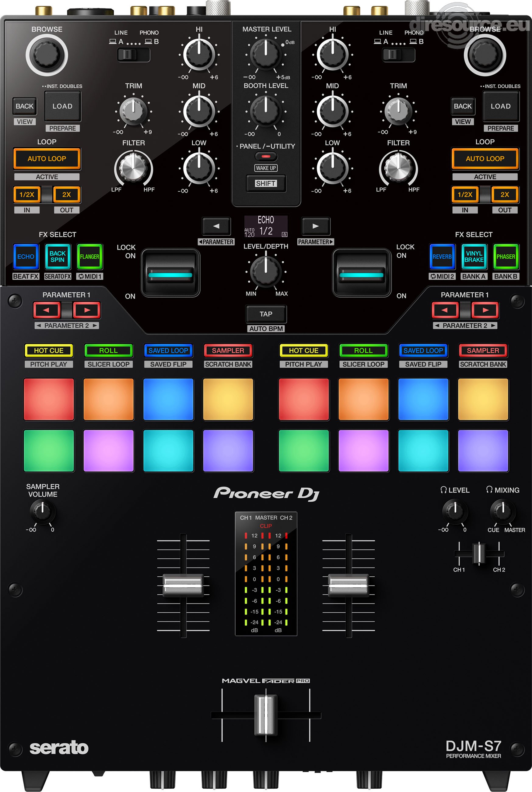This screenshot has height=792, width=532.
Task: Click the right beat parameter arrow above PARAMETER
Action: (316, 226)
